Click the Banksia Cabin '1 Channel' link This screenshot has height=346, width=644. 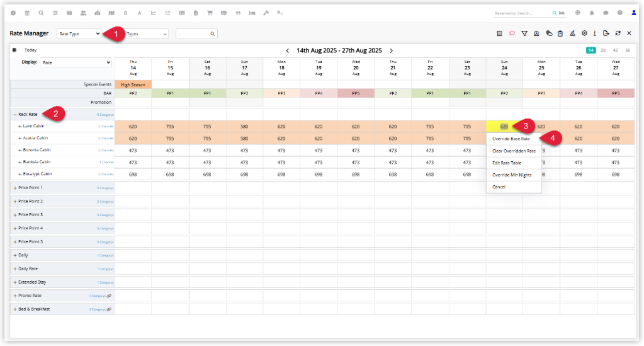(x=107, y=163)
